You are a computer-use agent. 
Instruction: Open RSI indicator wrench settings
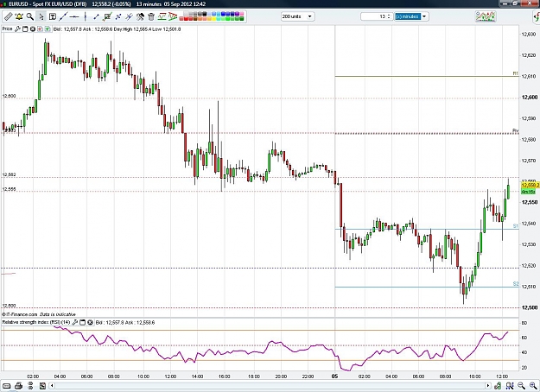[74, 322]
